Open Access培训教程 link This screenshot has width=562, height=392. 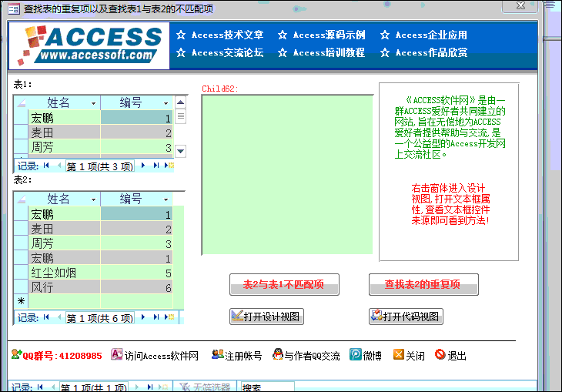pyautogui.click(x=322, y=52)
